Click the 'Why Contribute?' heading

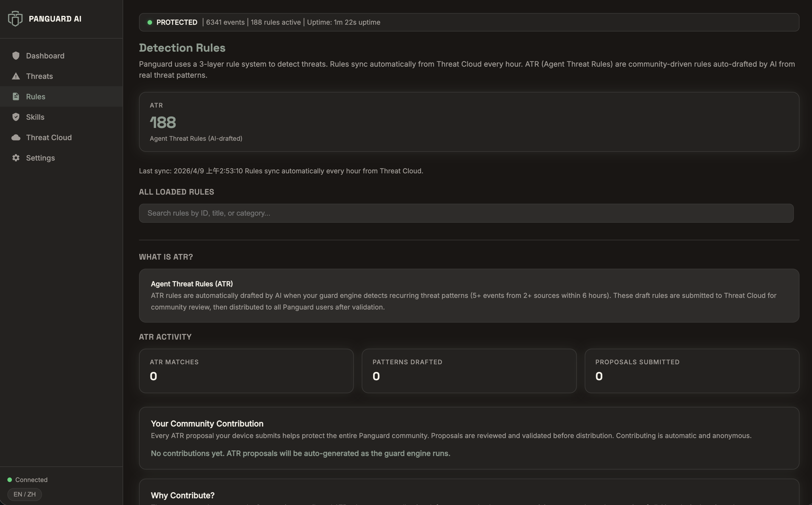pyautogui.click(x=183, y=496)
